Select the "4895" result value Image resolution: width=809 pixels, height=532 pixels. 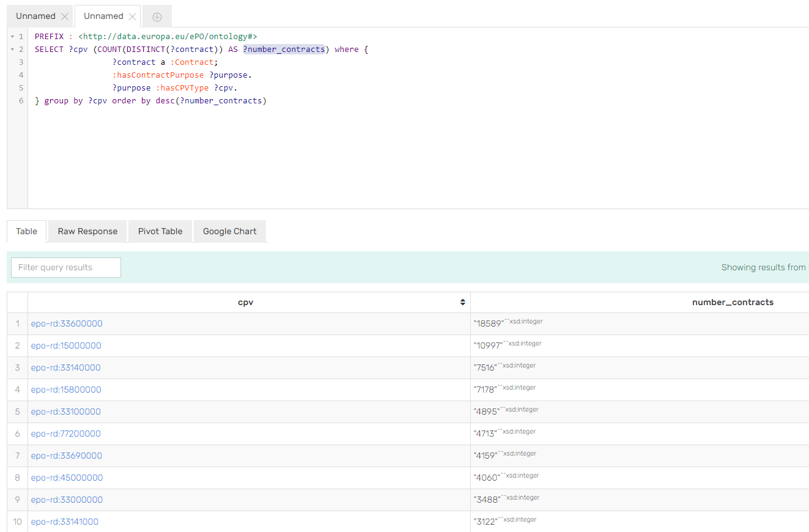coord(640,412)
